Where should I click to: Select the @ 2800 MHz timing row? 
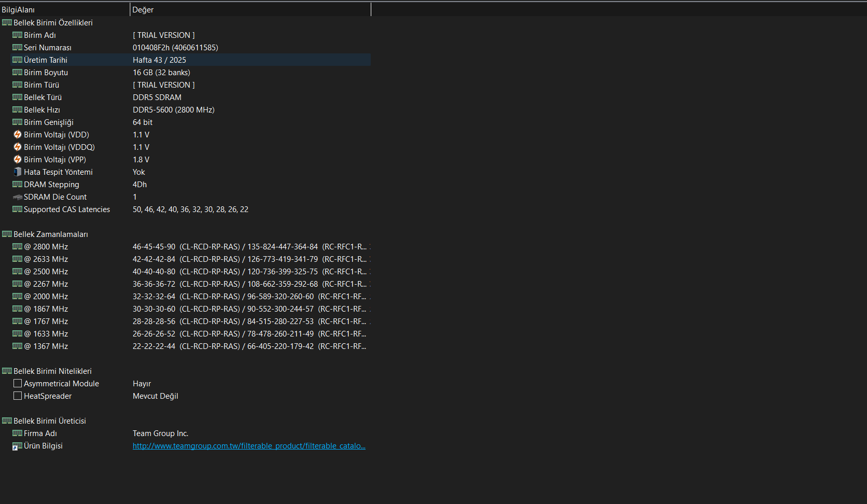coord(191,247)
